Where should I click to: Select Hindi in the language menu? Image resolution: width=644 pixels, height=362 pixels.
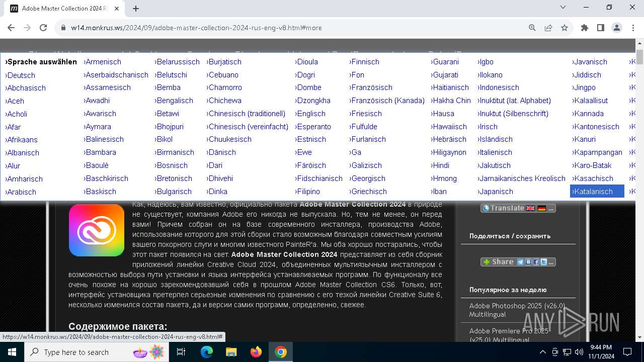[440, 165]
